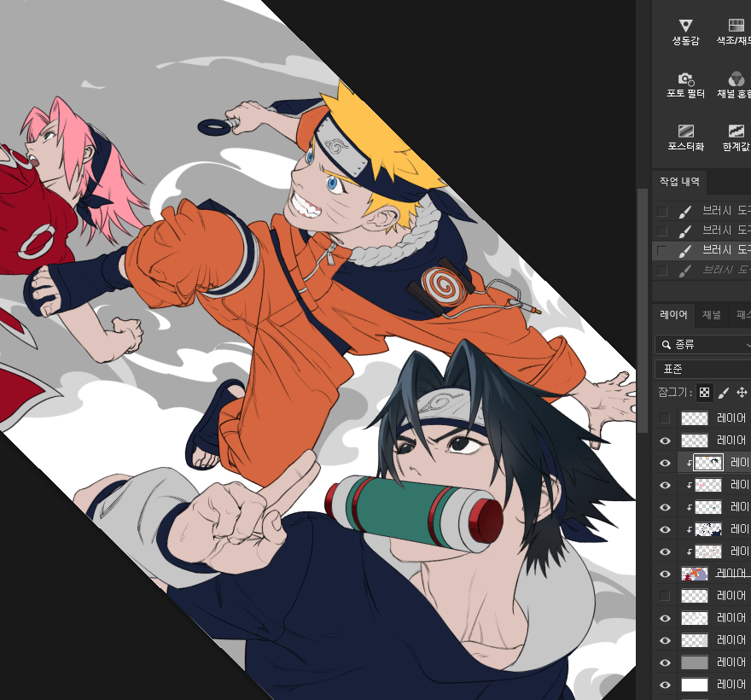751x700 pixels.
Task: Toggle lock position move-arrows icon
Action: point(742,393)
